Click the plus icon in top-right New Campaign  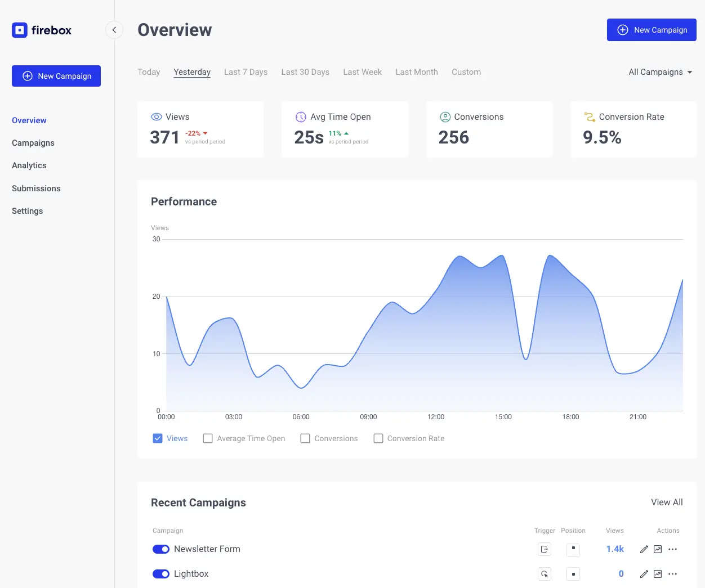(623, 30)
